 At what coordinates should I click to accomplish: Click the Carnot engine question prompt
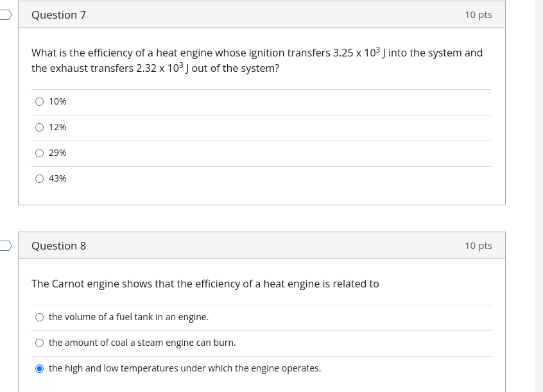click(x=205, y=284)
